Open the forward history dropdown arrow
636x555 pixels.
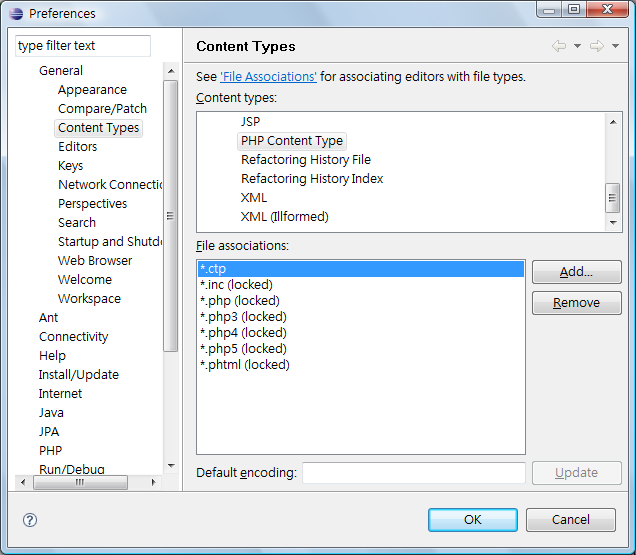click(x=614, y=47)
